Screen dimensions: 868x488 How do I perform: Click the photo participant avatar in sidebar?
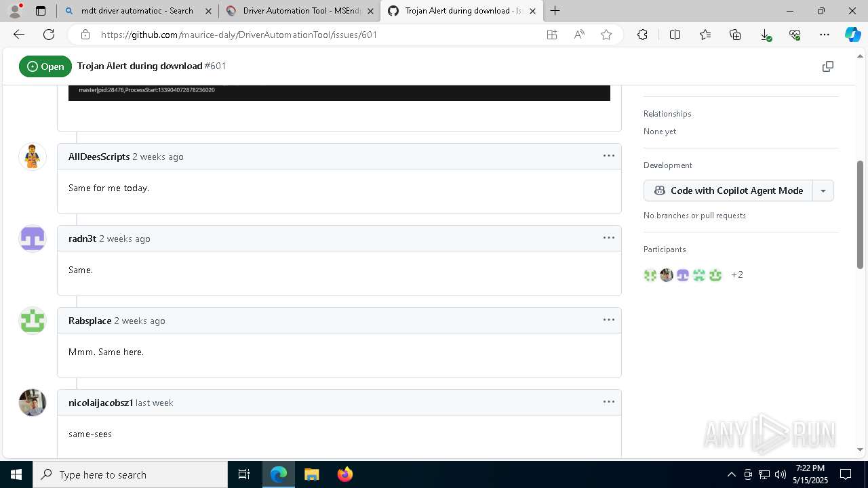(x=667, y=274)
